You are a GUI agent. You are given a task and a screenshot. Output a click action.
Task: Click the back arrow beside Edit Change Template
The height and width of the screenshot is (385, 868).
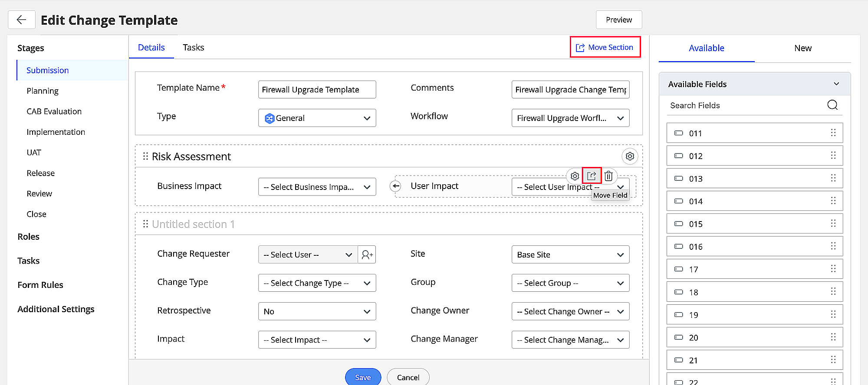[x=21, y=20]
